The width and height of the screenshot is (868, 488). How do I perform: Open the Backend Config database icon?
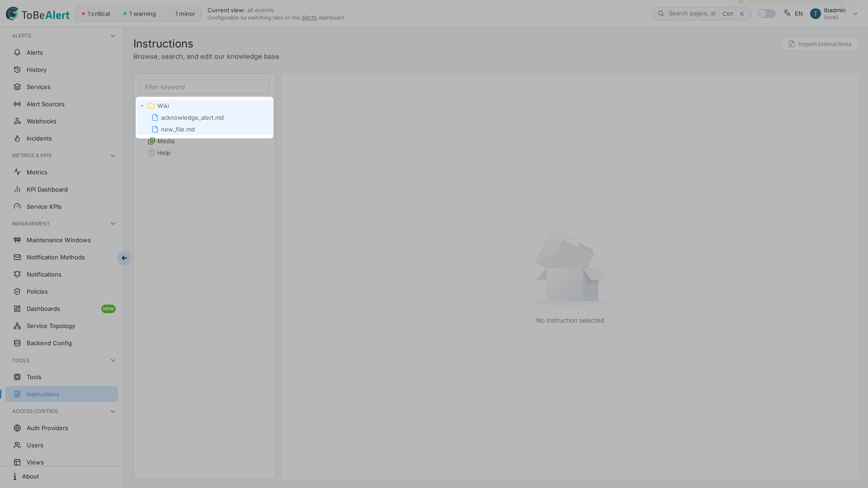(17, 343)
